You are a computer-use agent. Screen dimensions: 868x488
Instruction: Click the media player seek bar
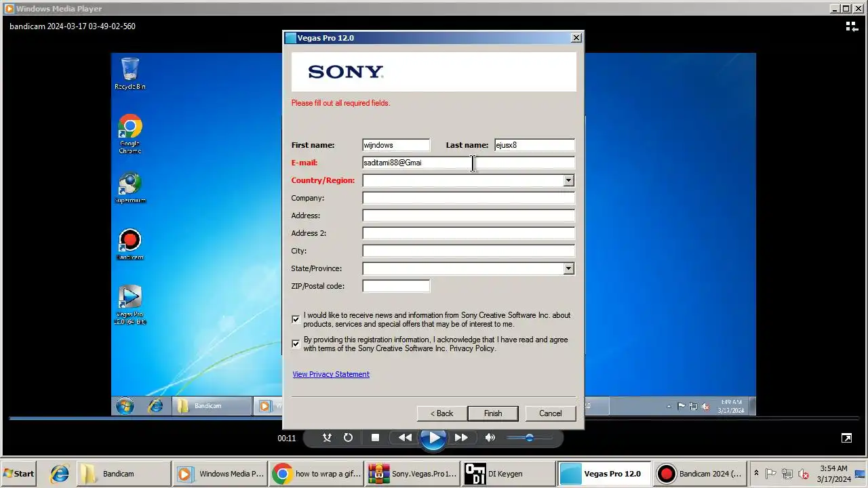tap(434, 418)
